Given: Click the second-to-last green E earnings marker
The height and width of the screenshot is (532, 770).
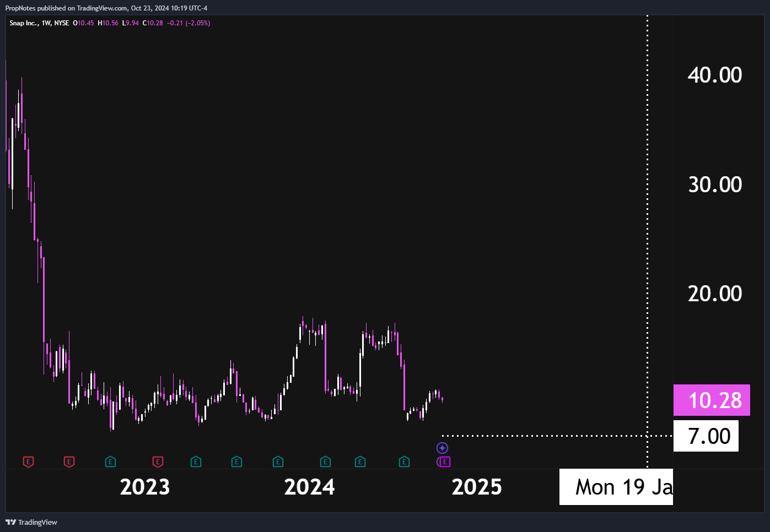Looking at the screenshot, I should point(360,462).
